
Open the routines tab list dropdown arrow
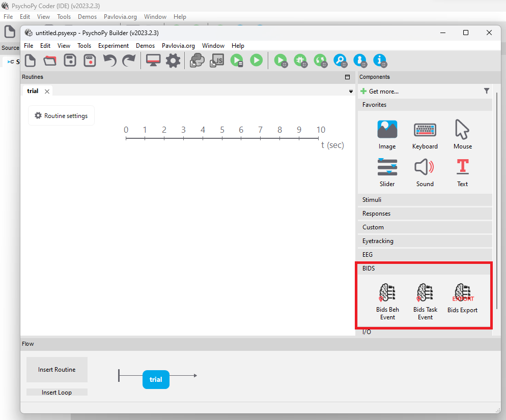(x=351, y=92)
